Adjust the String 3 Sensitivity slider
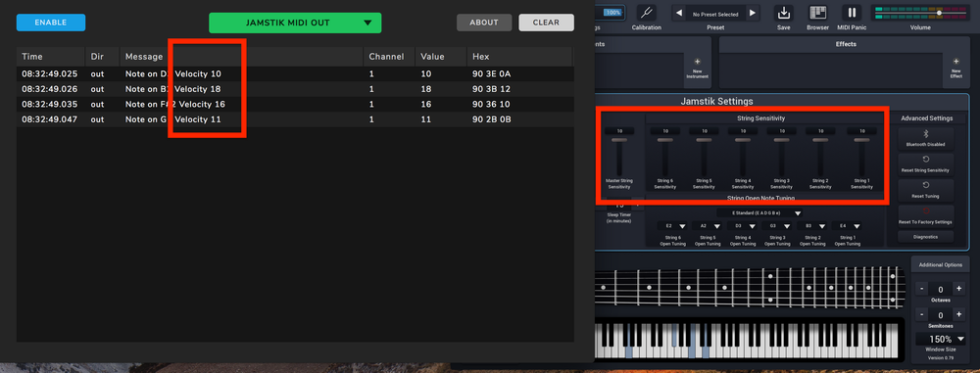 [781, 157]
